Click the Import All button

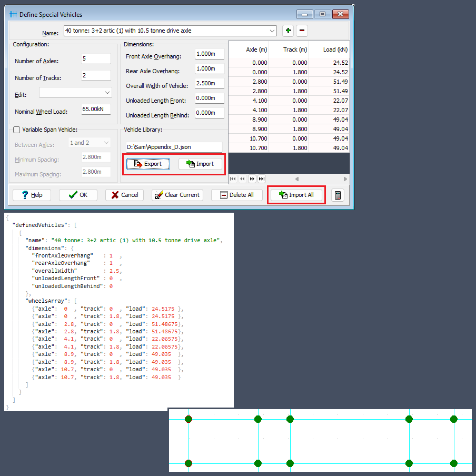point(296,195)
